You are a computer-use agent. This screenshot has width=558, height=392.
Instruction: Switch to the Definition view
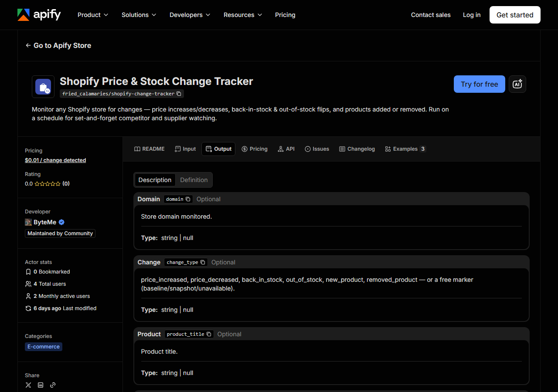pyautogui.click(x=194, y=180)
